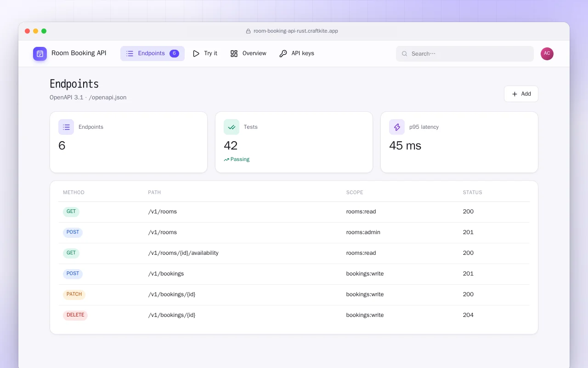Viewport: 588px width, 368px height.
Task: Open the AC user avatar
Action: pos(547,54)
